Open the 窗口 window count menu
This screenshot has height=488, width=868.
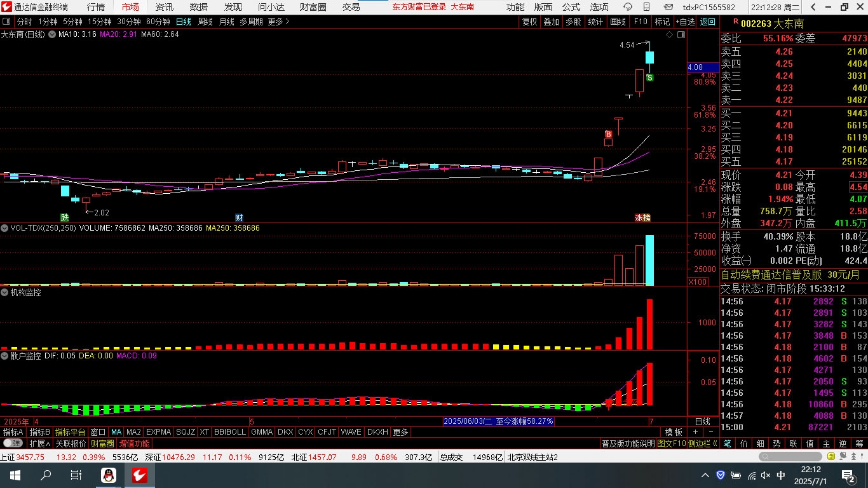[98, 432]
